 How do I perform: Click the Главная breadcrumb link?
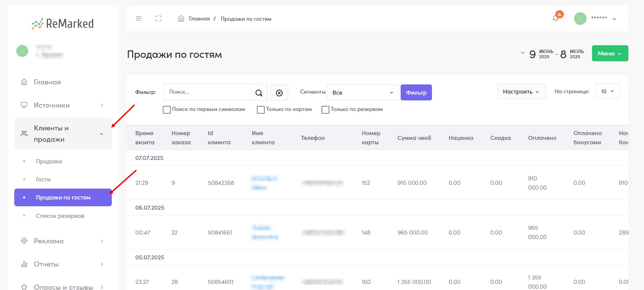[x=199, y=19]
